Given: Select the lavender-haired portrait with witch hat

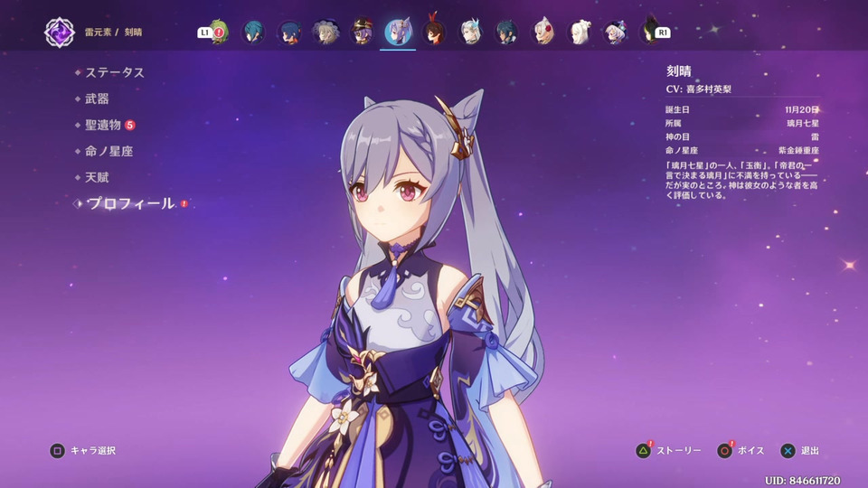Looking at the screenshot, I should (615, 33).
